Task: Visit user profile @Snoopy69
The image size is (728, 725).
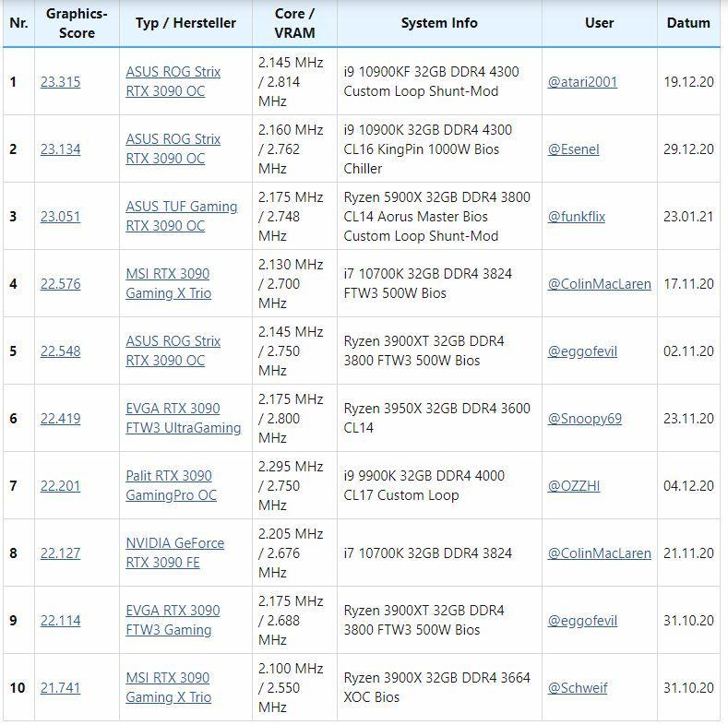Action: click(585, 419)
